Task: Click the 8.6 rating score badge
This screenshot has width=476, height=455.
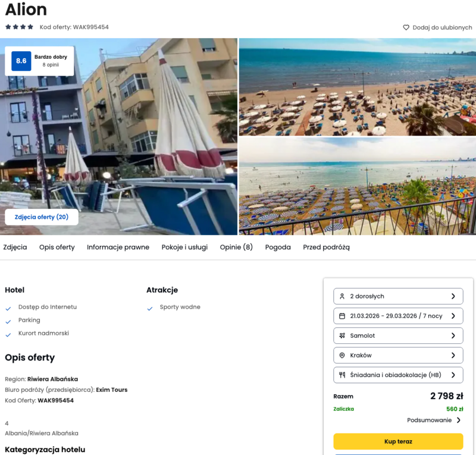Action: coord(21,61)
